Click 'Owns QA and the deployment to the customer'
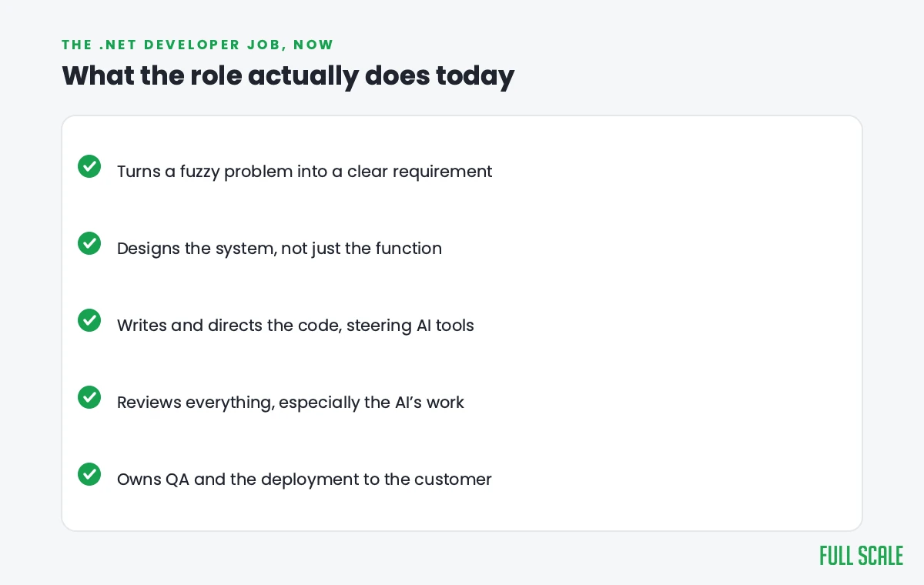Viewport: 924px width, 585px height. pos(304,480)
